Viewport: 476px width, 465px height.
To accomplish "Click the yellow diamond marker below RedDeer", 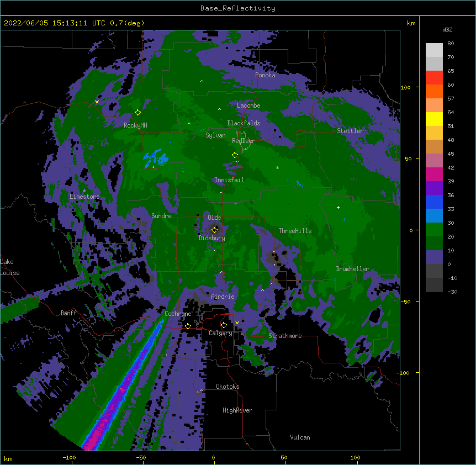I will tap(235, 155).
